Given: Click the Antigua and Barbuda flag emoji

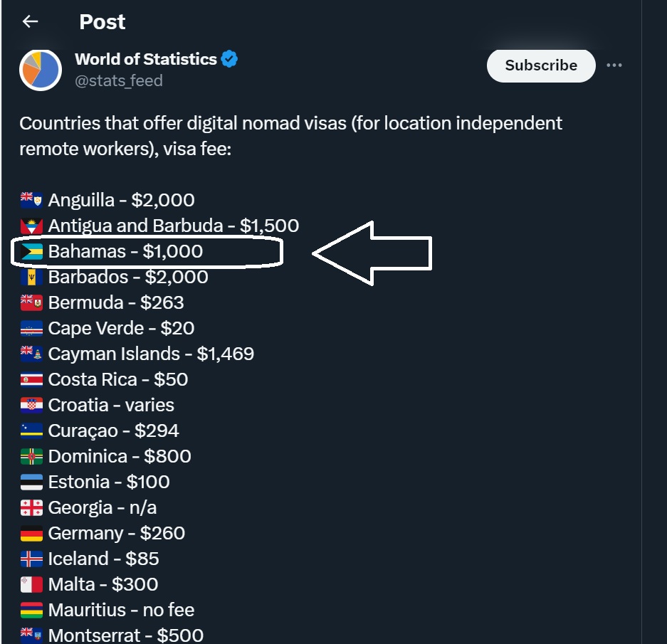Looking at the screenshot, I should 31,226.
